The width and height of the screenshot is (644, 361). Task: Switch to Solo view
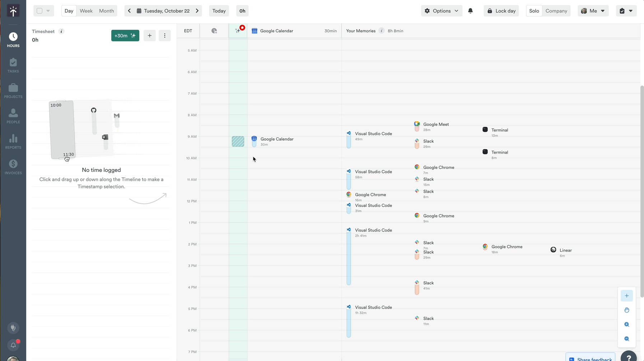click(534, 11)
